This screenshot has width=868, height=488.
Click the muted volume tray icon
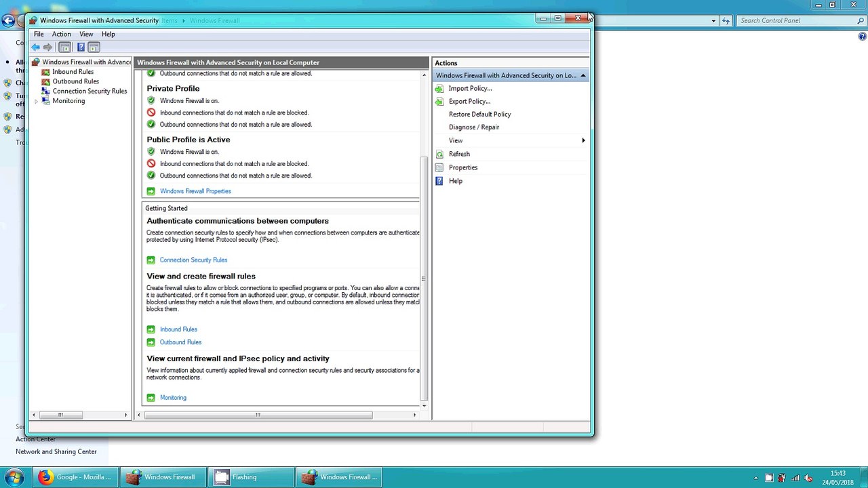tap(808, 478)
